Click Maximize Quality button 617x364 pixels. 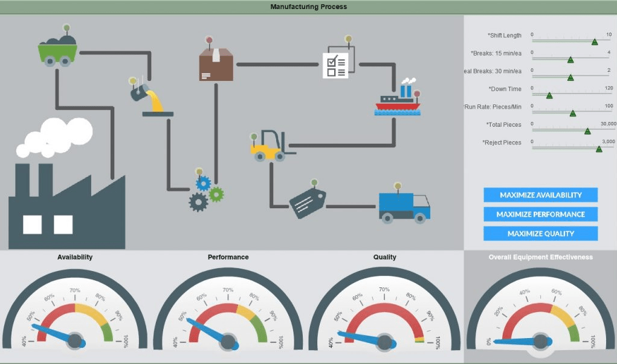541,234
